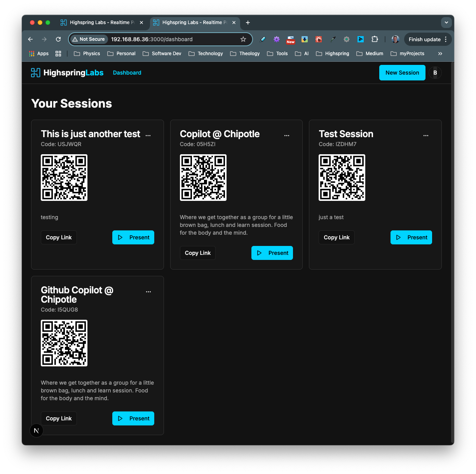
Task: Click the user avatar circle labeled B
Action: tap(435, 73)
